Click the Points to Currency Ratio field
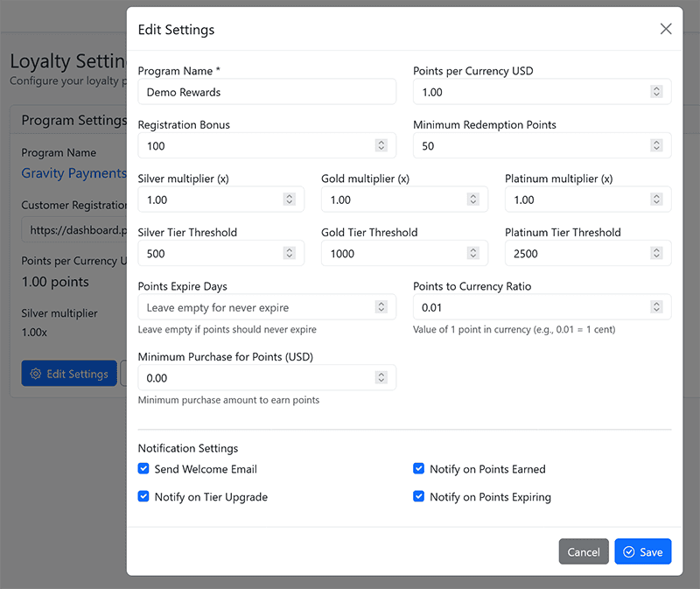Screen dimensions: 700x589 click(542, 307)
